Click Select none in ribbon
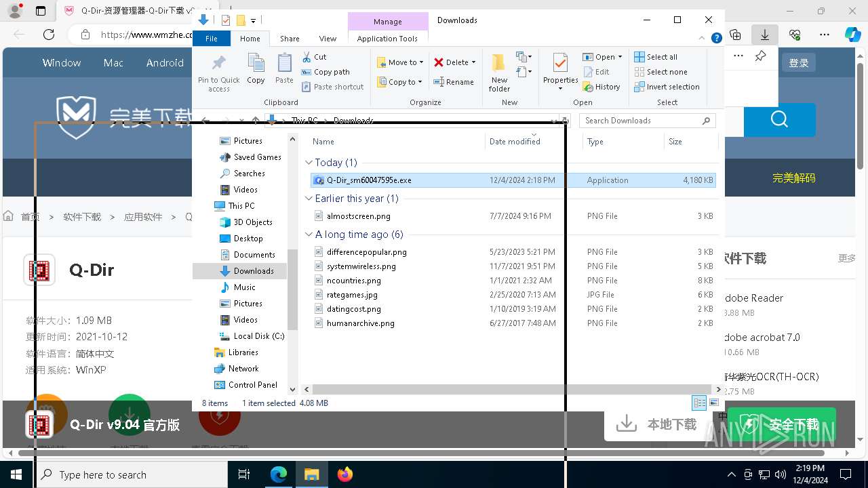The image size is (868, 488). click(660, 72)
